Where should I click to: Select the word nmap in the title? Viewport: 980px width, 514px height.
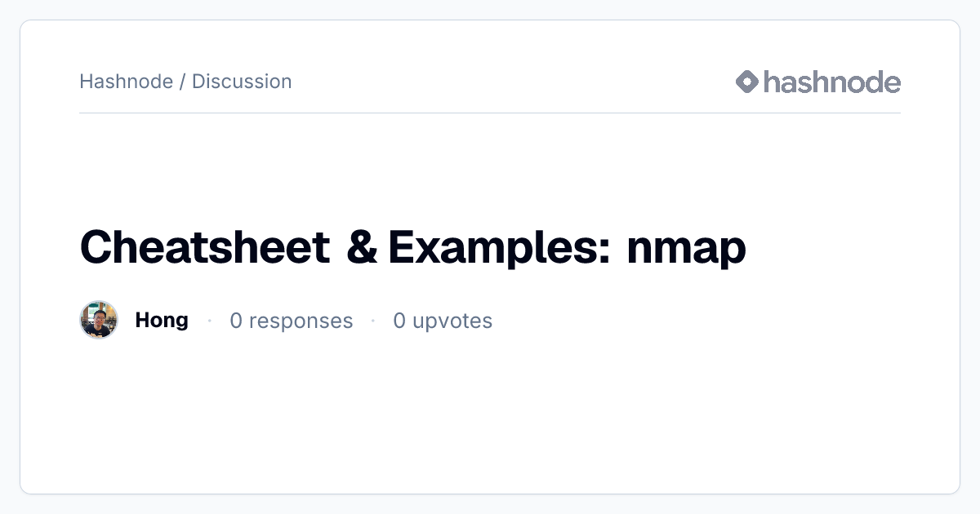[x=686, y=251]
